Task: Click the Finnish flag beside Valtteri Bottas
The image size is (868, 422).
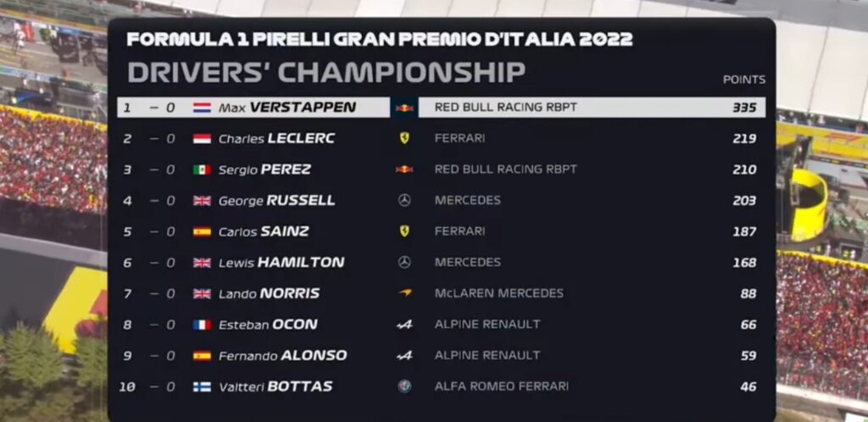Action: (202, 386)
